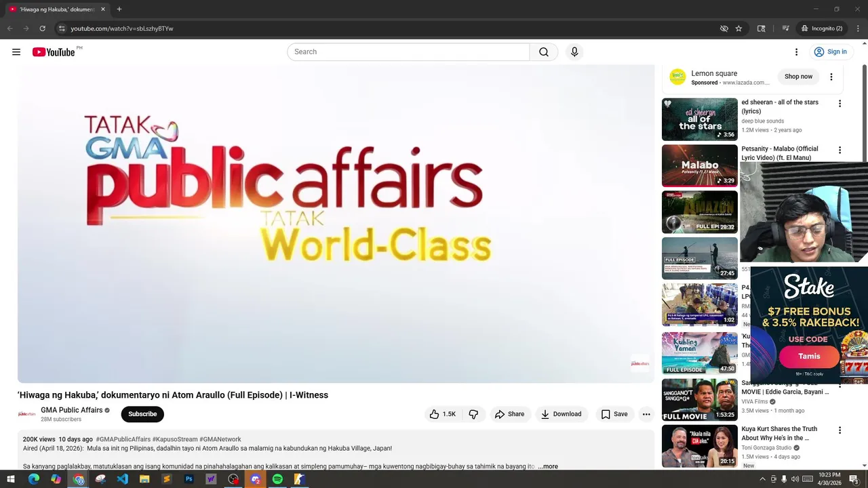Click the main video player area
This screenshot has height=488, width=868.
pyautogui.click(x=336, y=224)
